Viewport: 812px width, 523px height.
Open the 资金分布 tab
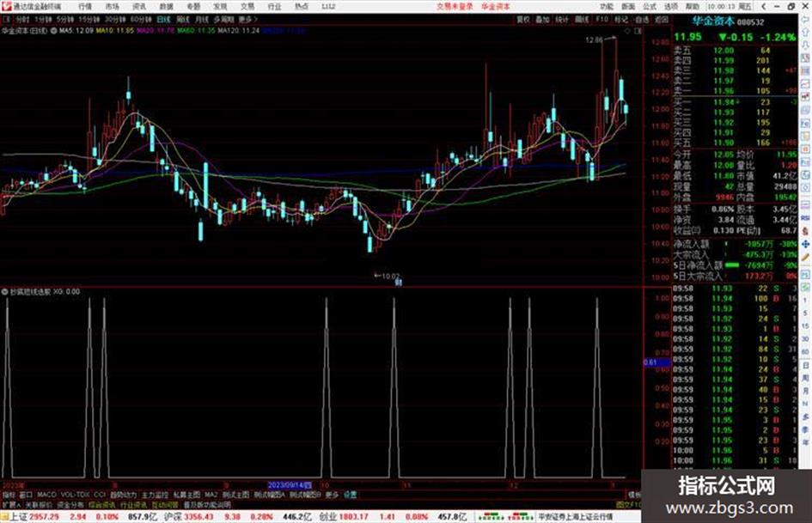70,504
